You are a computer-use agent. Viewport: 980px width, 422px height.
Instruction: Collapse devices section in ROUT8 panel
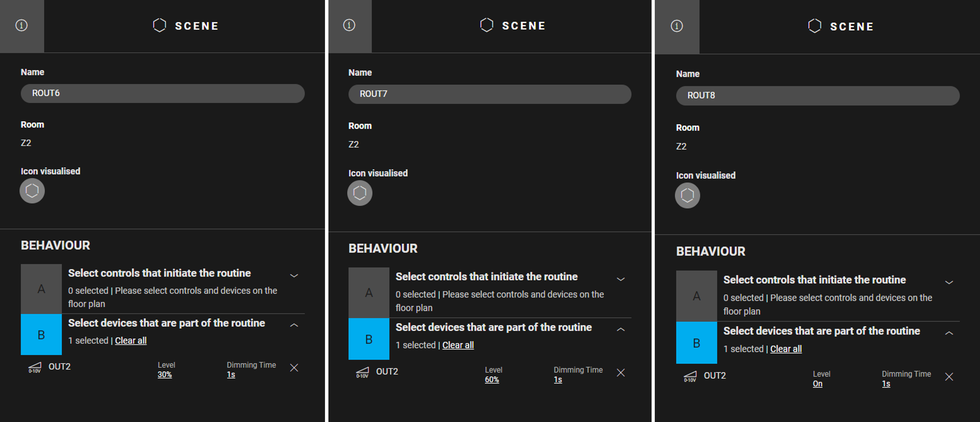pos(949,333)
